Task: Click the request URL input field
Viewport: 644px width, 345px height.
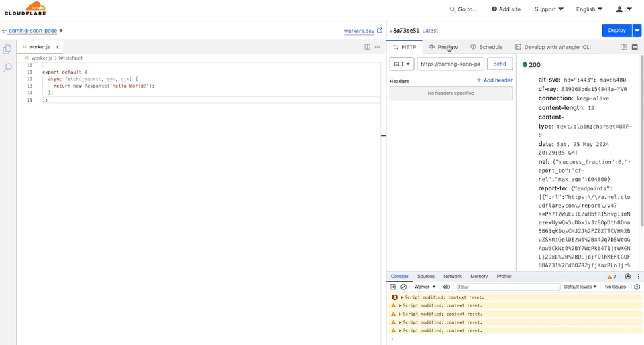Action: pos(451,64)
